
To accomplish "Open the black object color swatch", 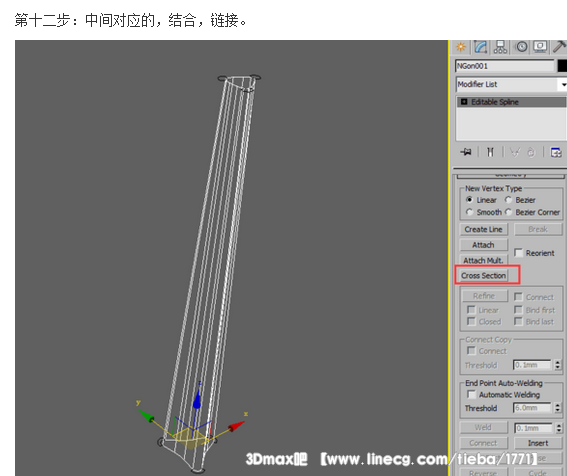I will click(x=562, y=66).
